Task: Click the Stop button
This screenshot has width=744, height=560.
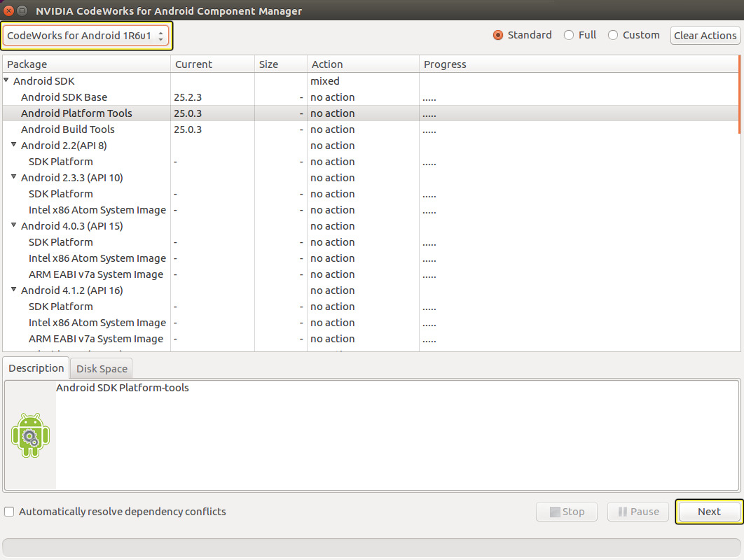Action: [566, 512]
